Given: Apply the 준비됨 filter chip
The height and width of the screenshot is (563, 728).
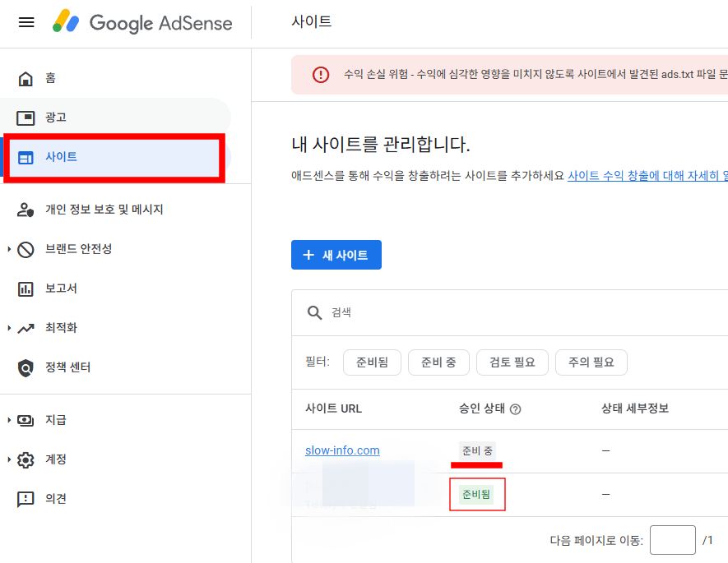Looking at the screenshot, I should [372, 362].
